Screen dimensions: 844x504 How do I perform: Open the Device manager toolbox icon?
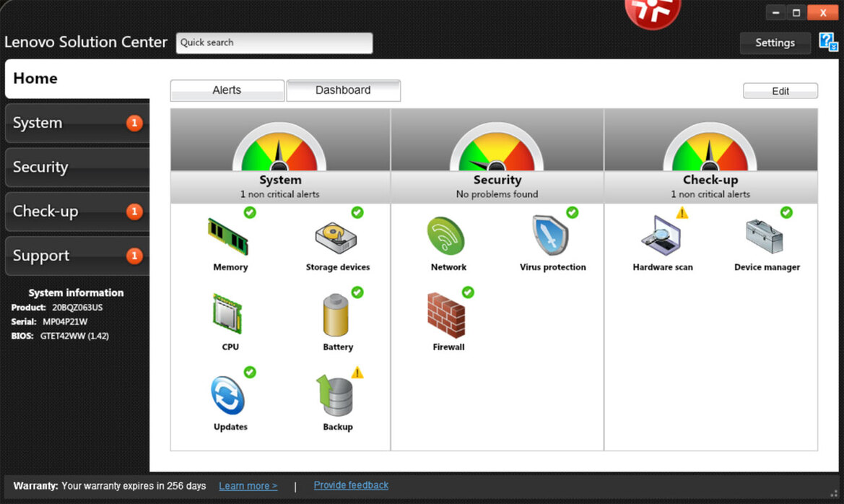765,236
